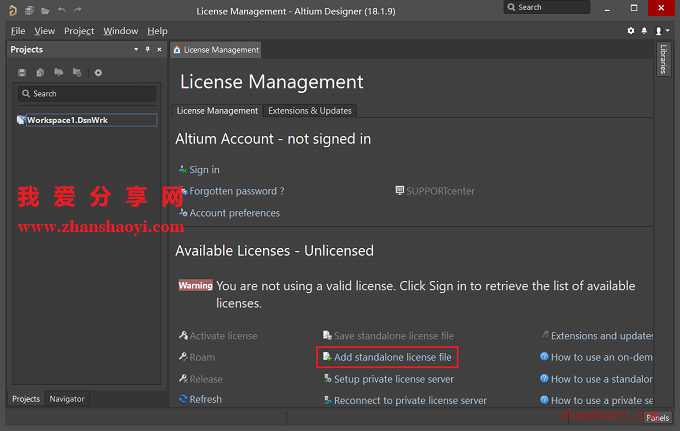Image resolution: width=680 pixels, height=431 pixels.
Task: Click Setup private license server
Action: click(394, 379)
